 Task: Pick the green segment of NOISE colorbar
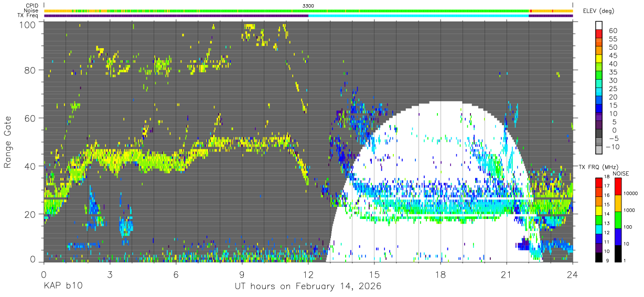[x=618, y=220]
